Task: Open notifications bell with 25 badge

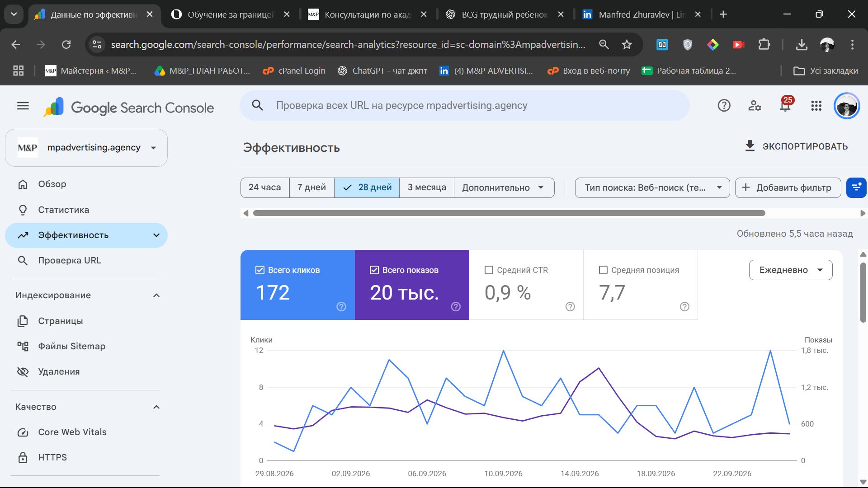Action: tap(786, 104)
